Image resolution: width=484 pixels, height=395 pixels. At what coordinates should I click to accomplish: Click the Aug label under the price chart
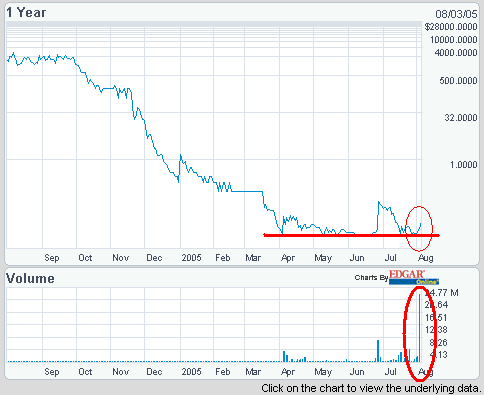[x=426, y=258]
